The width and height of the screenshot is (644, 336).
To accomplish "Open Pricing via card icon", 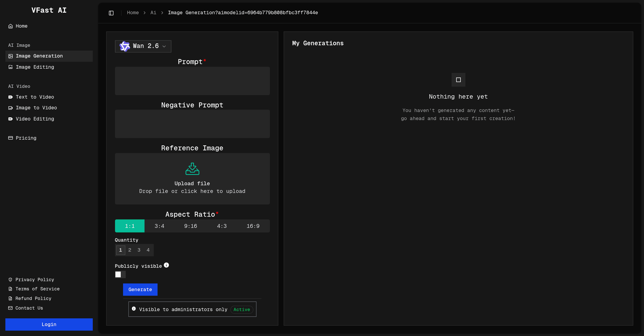I will coord(11,138).
